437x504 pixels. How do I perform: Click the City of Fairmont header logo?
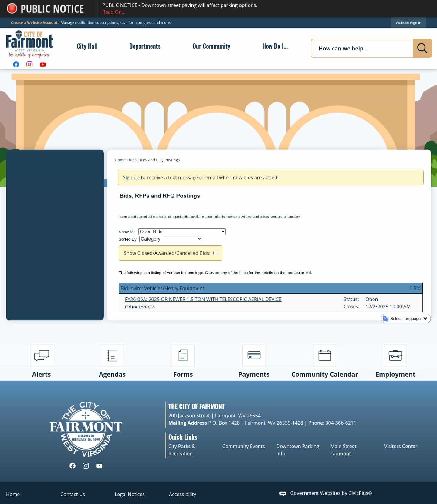tap(29, 44)
